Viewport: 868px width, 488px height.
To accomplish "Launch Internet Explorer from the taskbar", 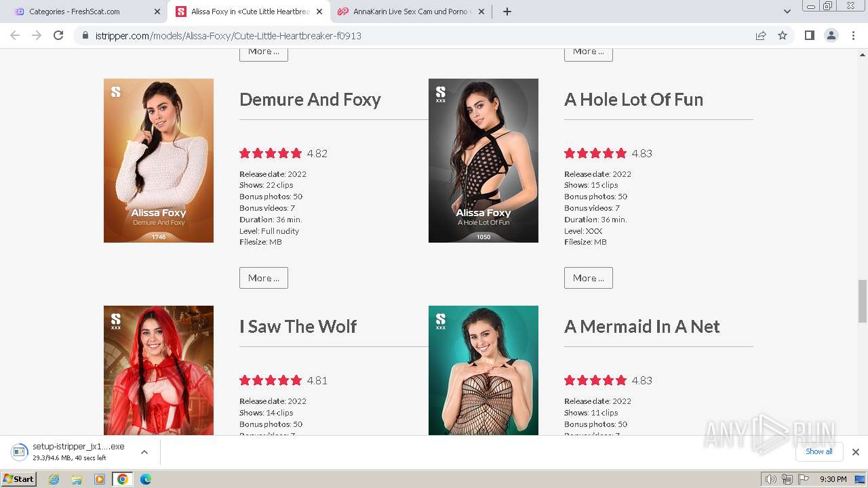I will [54, 479].
